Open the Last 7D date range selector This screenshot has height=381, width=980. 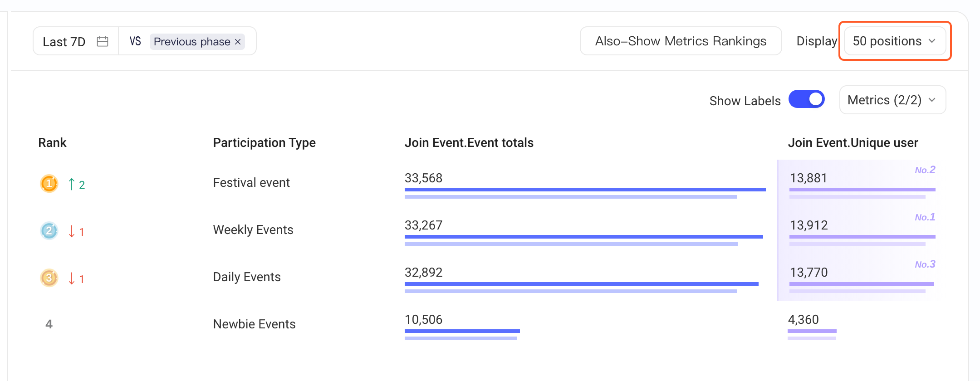tap(76, 41)
